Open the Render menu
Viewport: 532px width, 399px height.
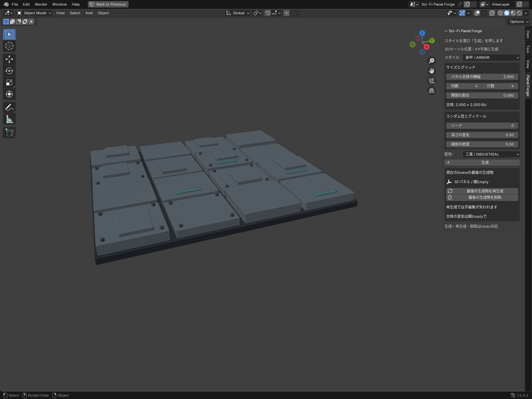coord(41,4)
